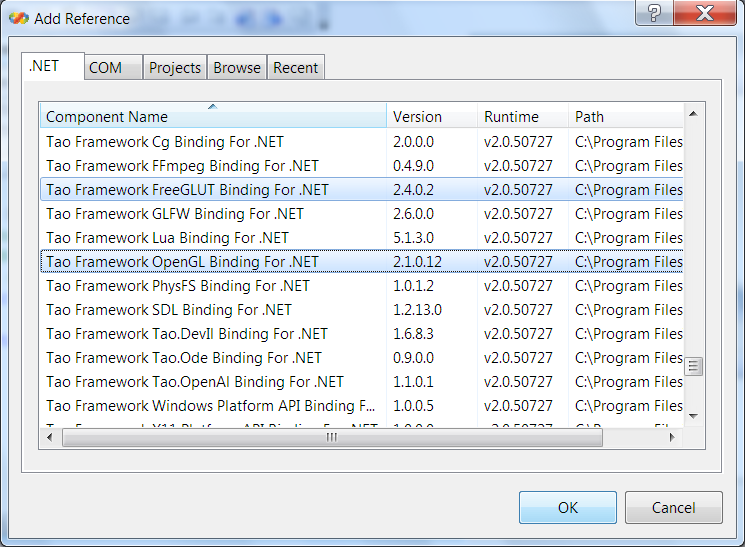Select Tao Framework PhysFS Binding For .NET
The height and width of the screenshot is (547, 745).
click(x=362, y=286)
